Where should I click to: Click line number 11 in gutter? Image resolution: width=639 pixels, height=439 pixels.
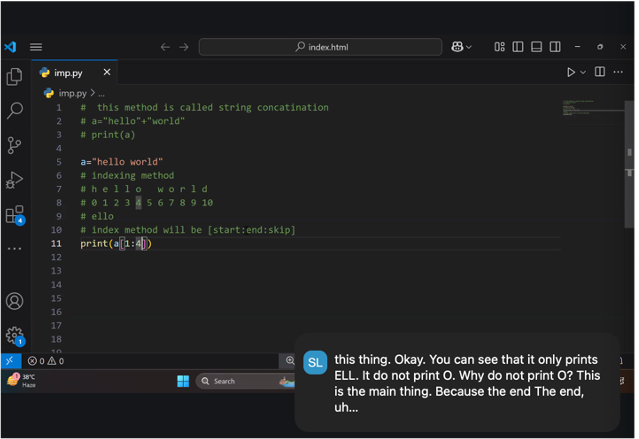pos(56,243)
